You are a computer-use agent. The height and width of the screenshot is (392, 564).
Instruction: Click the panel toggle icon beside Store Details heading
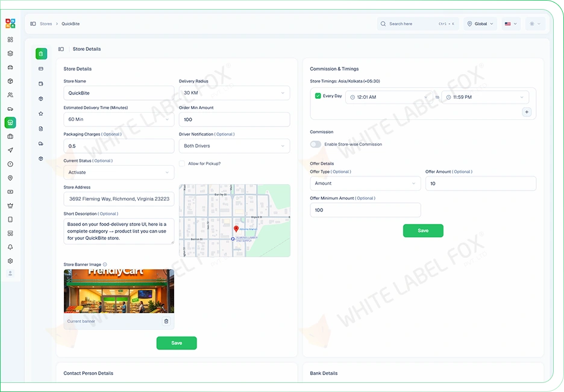(61, 49)
